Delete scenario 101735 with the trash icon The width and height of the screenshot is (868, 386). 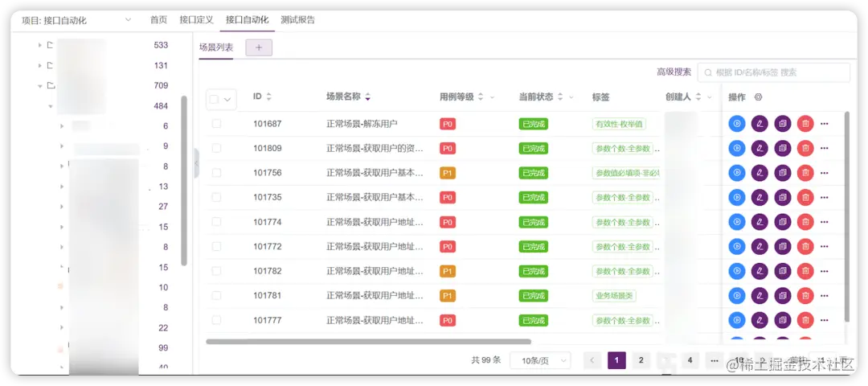(805, 197)
